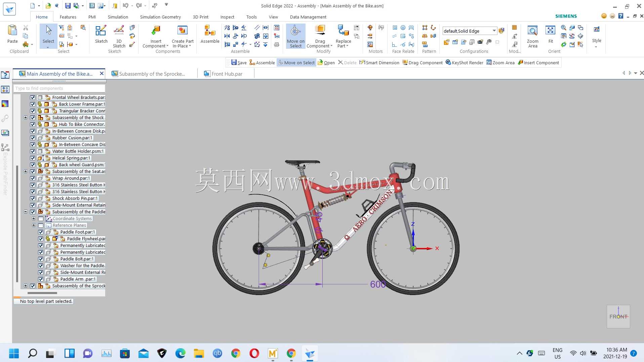Open PathFinder sidebar tree icon
The image size is (644, 362).
tap(5, 147)
